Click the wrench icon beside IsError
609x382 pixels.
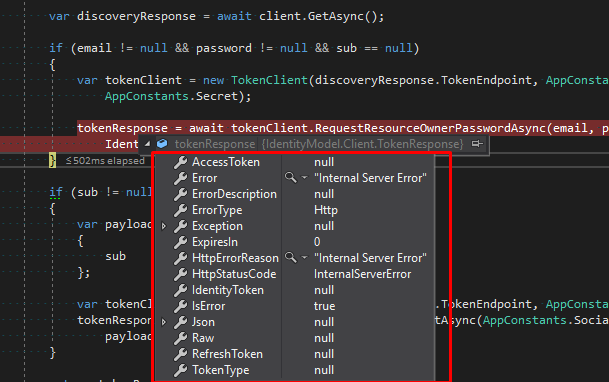[x=180, y=306]
